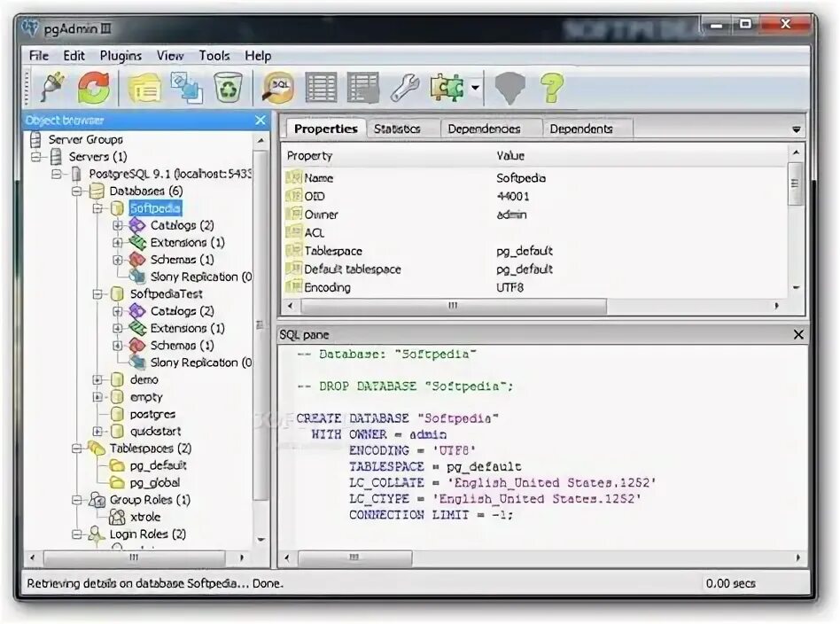Expand the demo database node

coord(97,379)
